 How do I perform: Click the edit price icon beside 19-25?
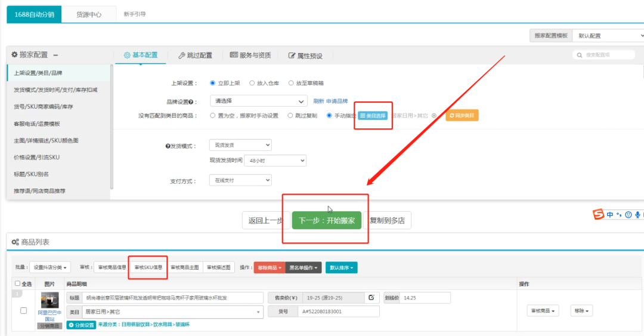pos(371,297)
